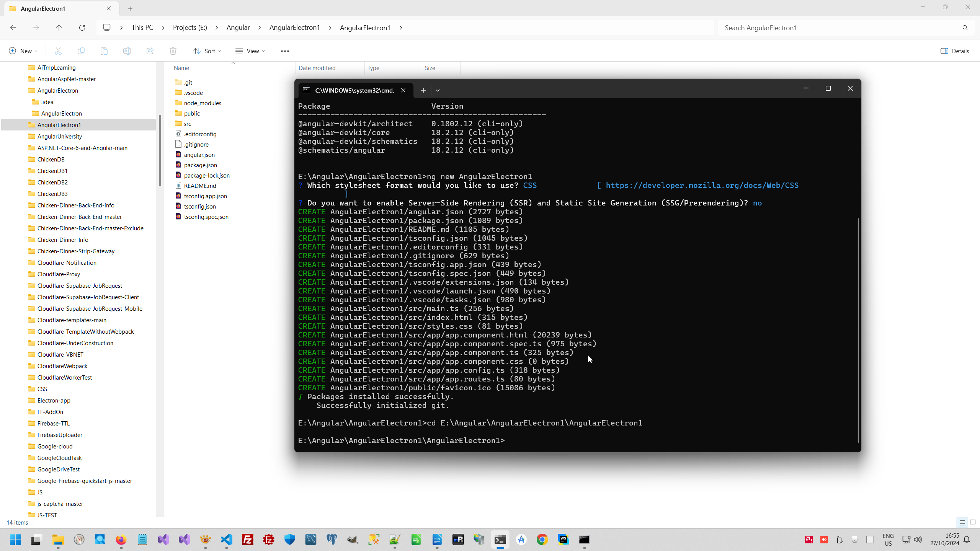
Task: Click the search magnifier icon in Explorer
Action: 965,28
